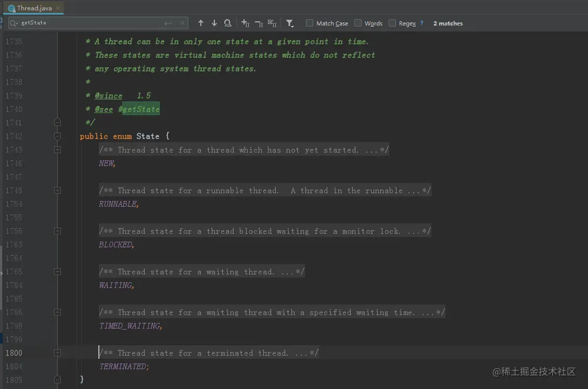Enable Regex checkbox

[x=392, y=23]
